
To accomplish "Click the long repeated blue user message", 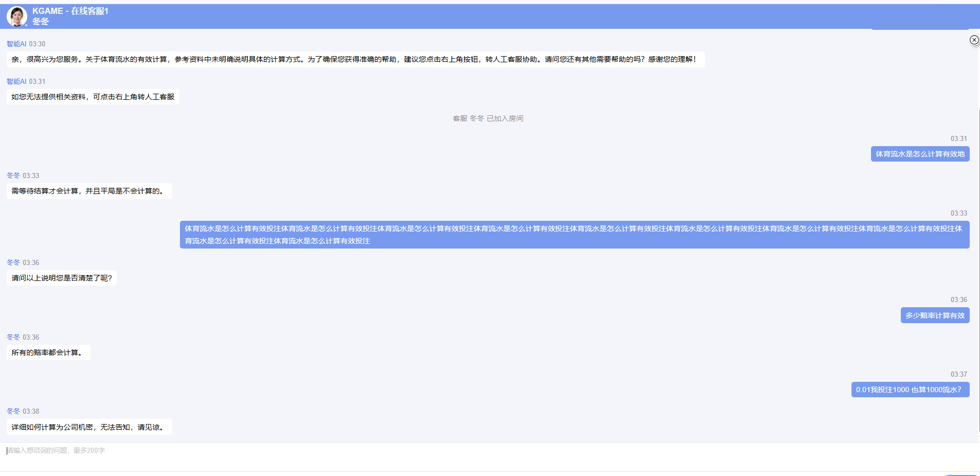I will point(574,235).
